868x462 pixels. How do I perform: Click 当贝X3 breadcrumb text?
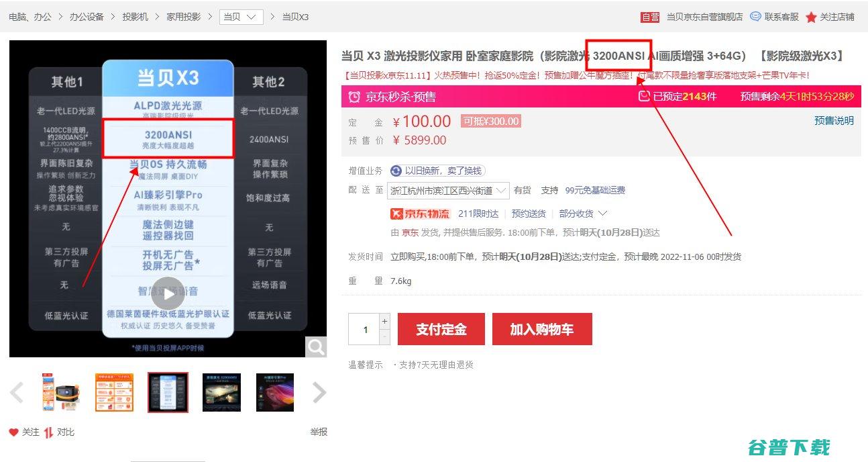[295, 17]
